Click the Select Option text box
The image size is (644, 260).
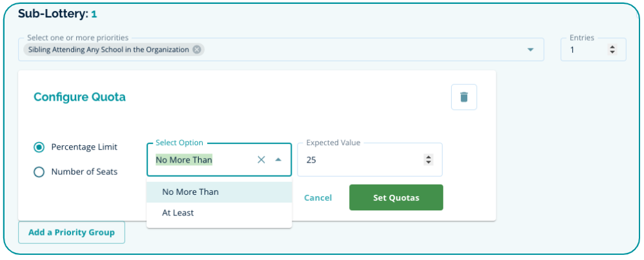[200, 160]
